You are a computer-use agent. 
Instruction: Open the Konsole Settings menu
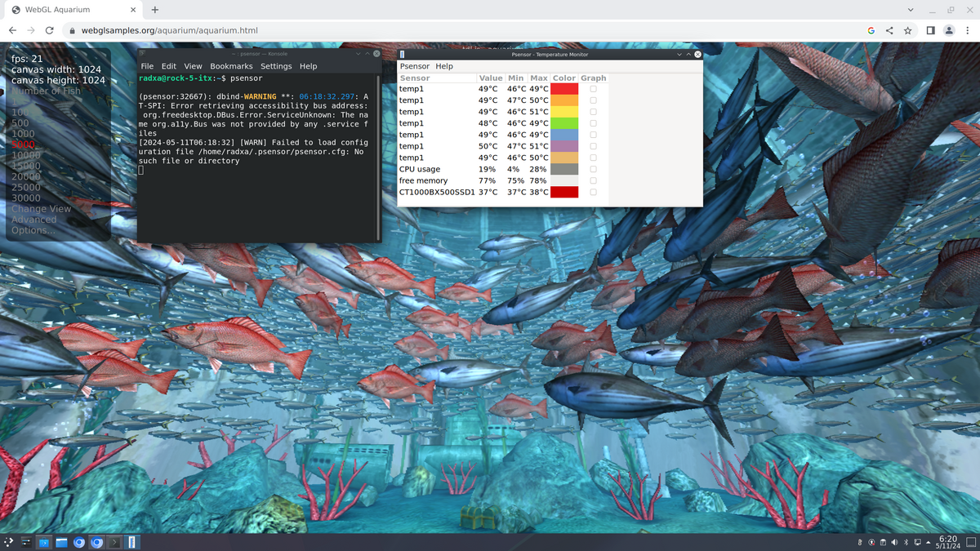click(276, 66)
